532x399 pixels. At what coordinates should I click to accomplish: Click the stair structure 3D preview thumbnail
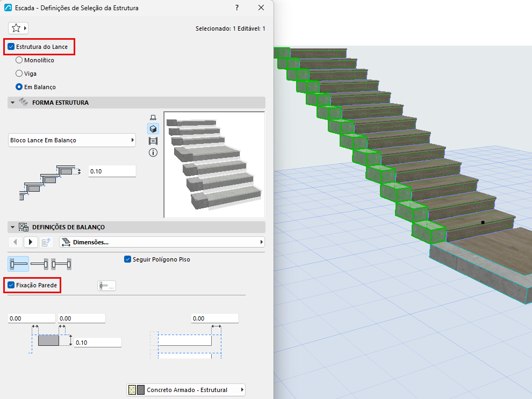tap(214, 164)
